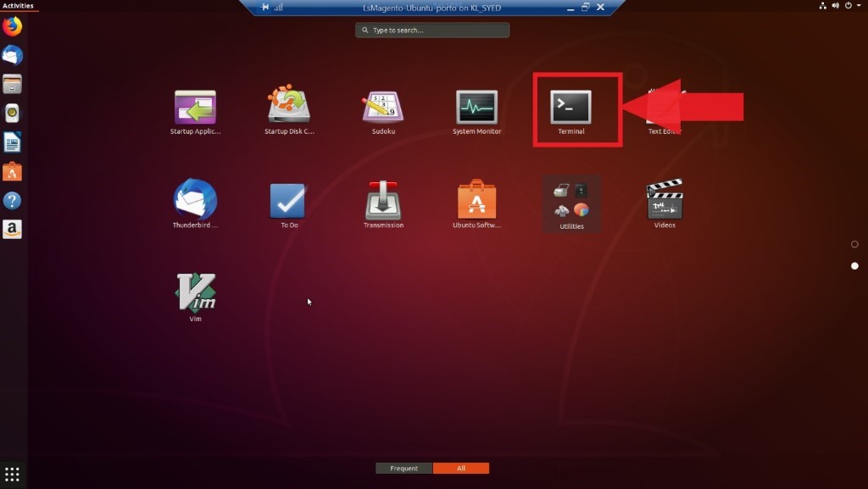The image size is (868, 489).
Task: Show connection signal info in remote bar
Action: pyautogui.click(x=278, y=7)
